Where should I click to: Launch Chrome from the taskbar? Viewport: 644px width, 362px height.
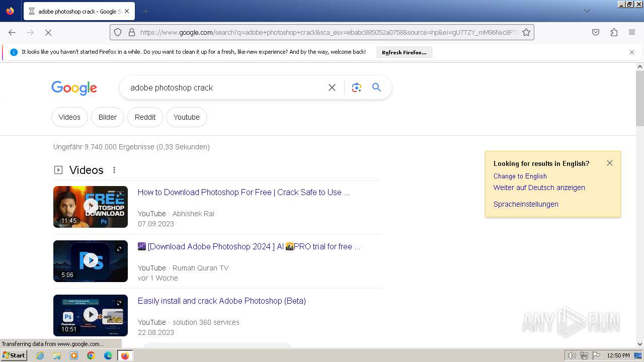point(91,355)
